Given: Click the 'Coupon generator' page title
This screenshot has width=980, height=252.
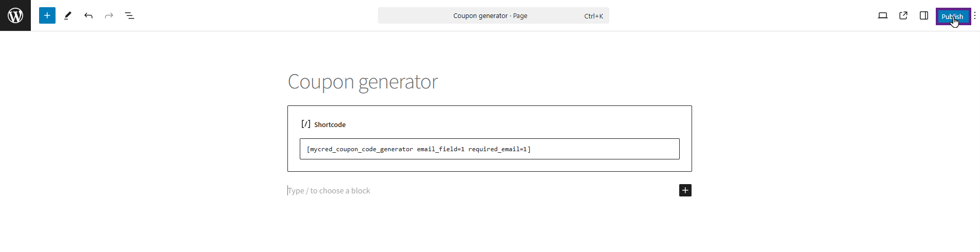Looking at the screenshot, I should (362, 82).
